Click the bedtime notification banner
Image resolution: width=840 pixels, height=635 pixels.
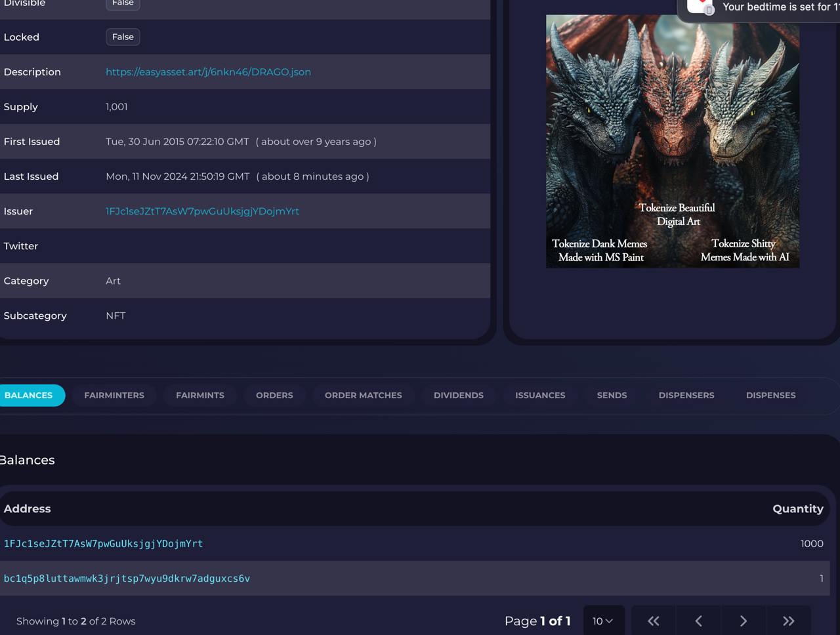click(x=759, y=10)
